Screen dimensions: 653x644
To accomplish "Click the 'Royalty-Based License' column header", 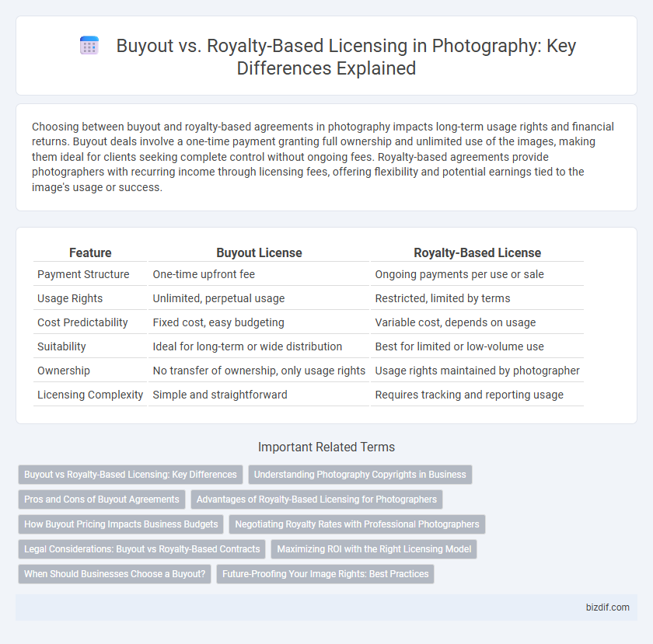I will point(477,252).
